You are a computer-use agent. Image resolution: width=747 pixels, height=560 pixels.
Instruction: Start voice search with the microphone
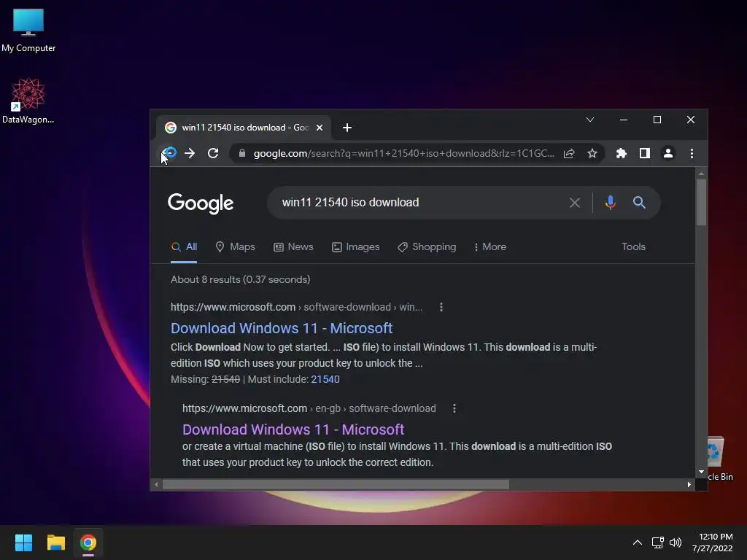click(611, 203)
